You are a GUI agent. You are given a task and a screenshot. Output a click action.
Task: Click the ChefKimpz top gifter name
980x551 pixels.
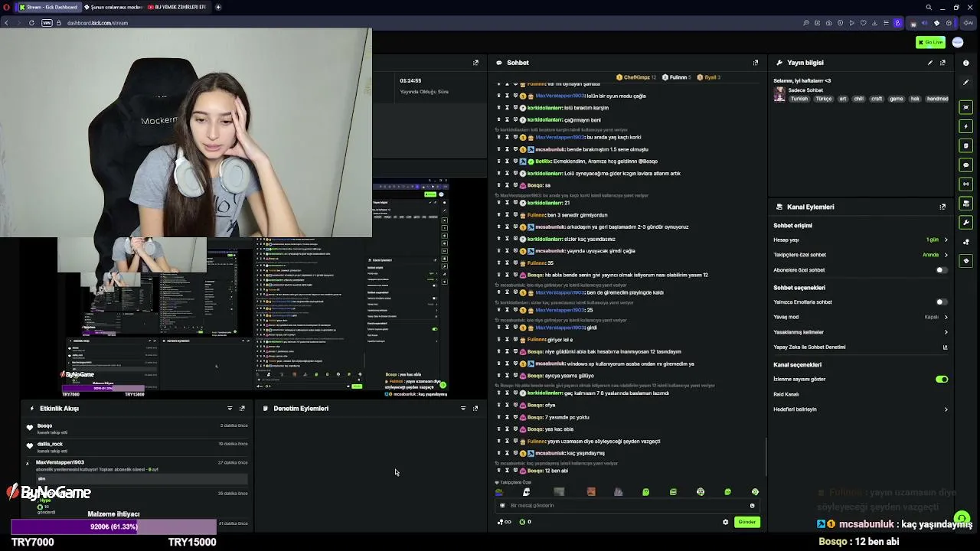click(x=636, y=77)
